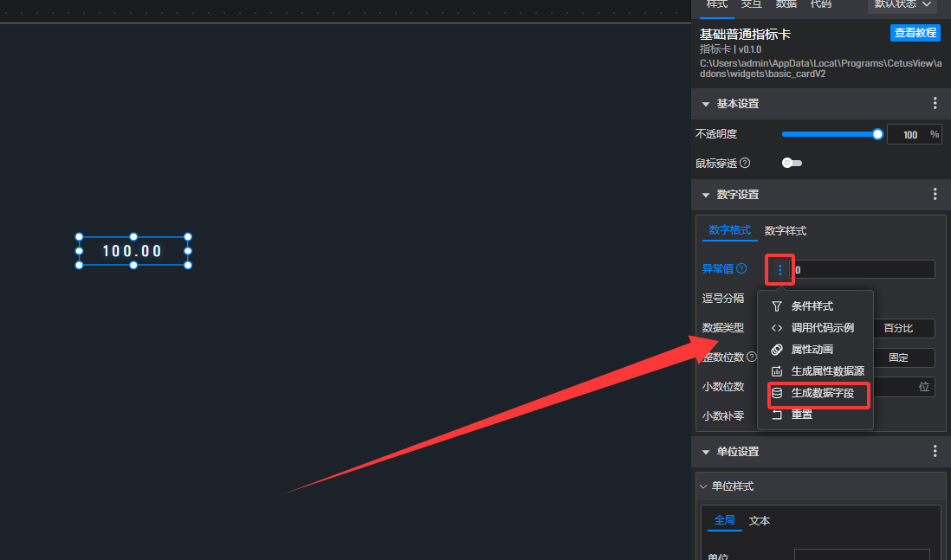Click the 不透明度 opacity slider handle
Image resolution: width=951 pixels, height=560 pixels.
[x=877, y=134]
